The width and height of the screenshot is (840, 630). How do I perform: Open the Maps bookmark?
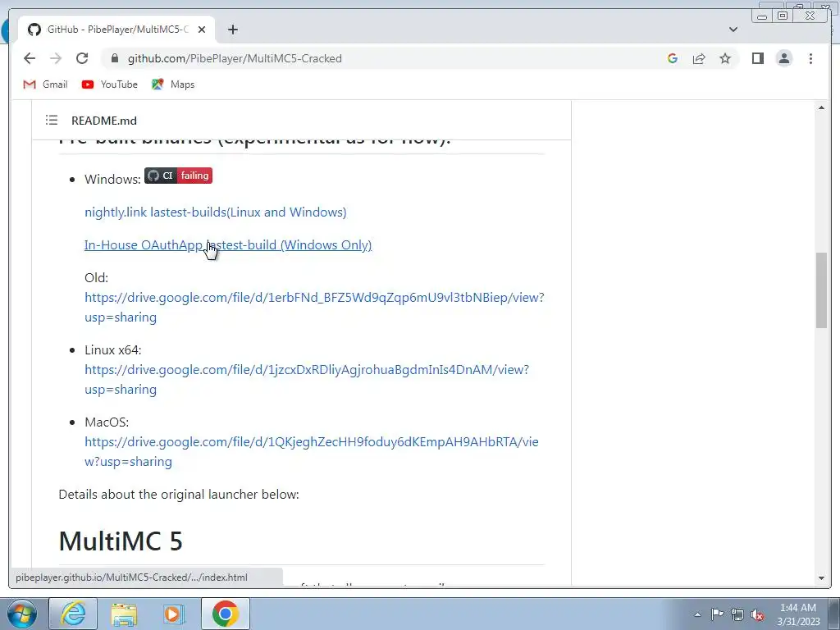(173, 84)
